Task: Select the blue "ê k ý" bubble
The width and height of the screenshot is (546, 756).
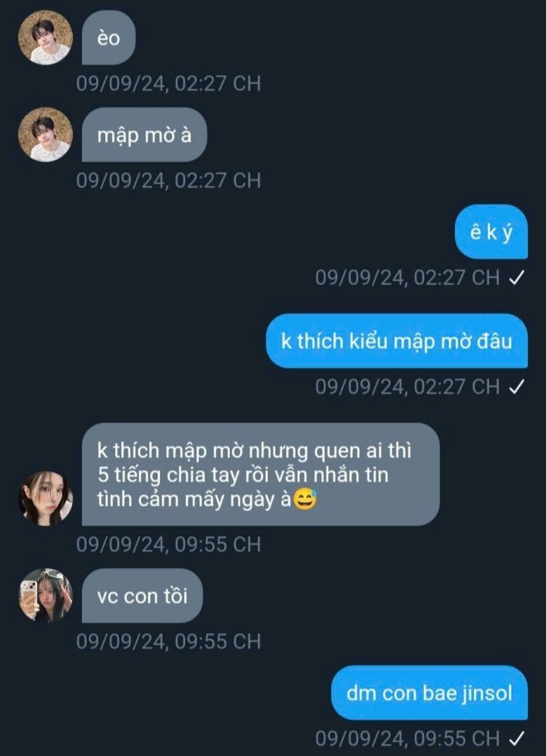Action: (x=491, y=232)
